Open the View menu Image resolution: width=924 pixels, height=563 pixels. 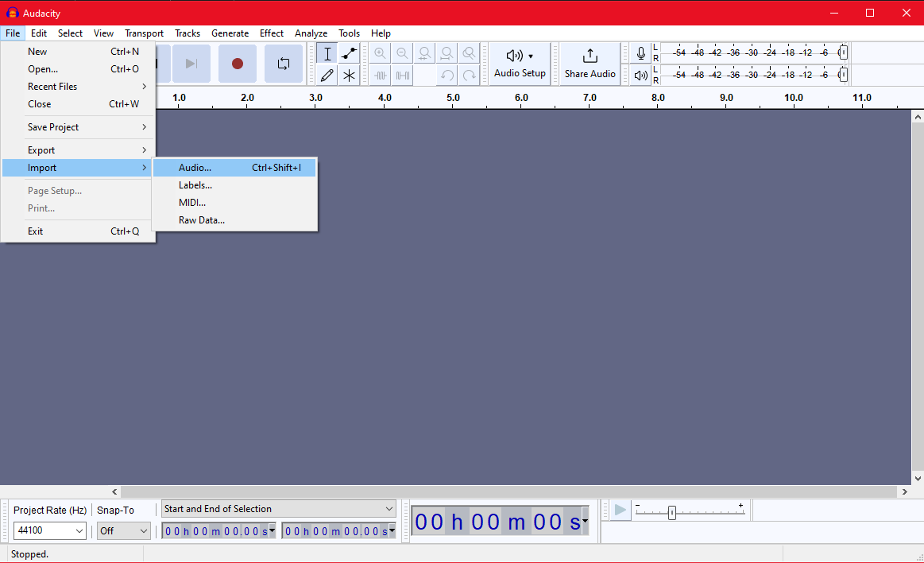(103, 33)
